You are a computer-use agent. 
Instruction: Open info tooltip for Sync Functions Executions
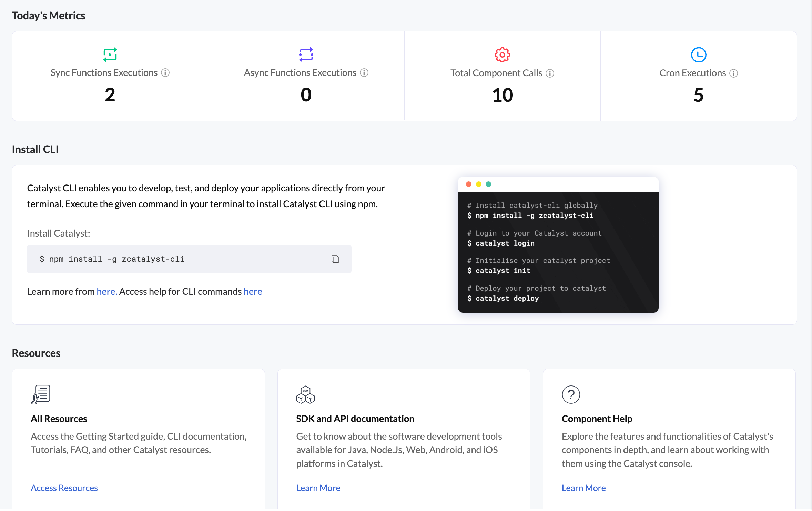(x=165, y=73)
